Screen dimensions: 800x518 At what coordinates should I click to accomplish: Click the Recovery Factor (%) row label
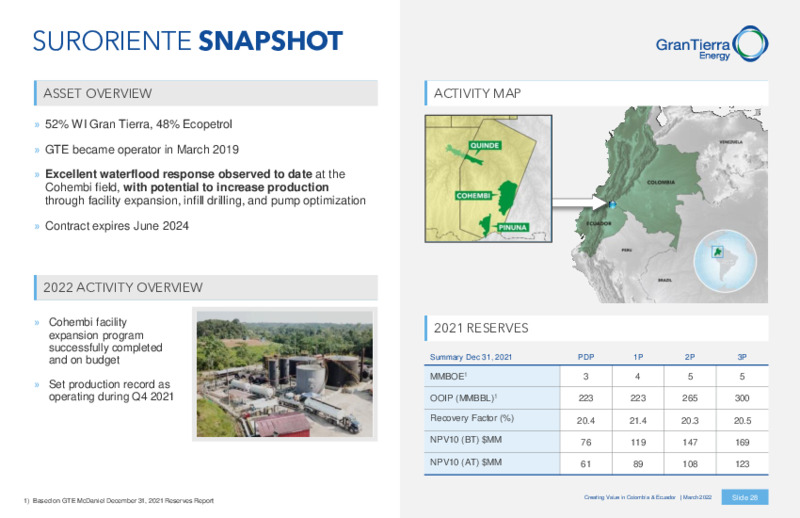point(471,418)
